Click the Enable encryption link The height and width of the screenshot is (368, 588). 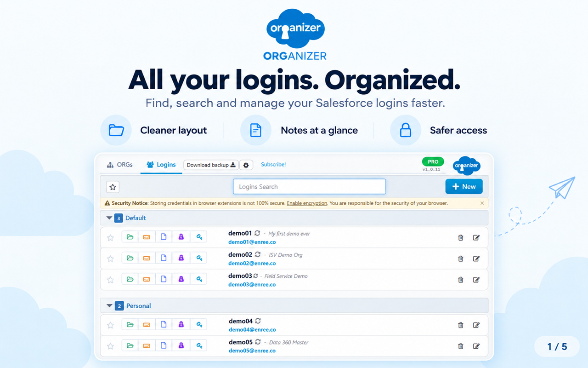pos(307,203)
